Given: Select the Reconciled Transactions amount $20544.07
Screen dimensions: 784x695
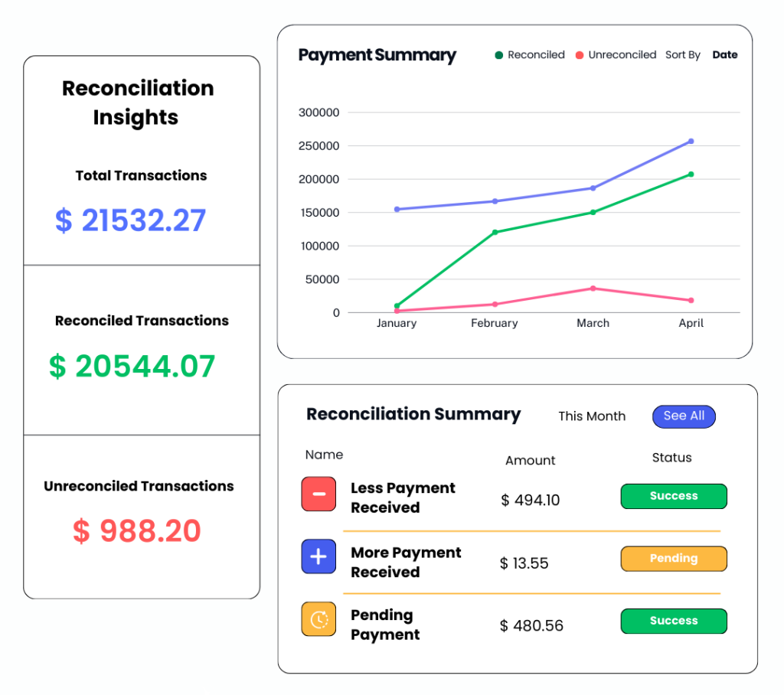Looking at the screenshot, I should click(132, 366).
